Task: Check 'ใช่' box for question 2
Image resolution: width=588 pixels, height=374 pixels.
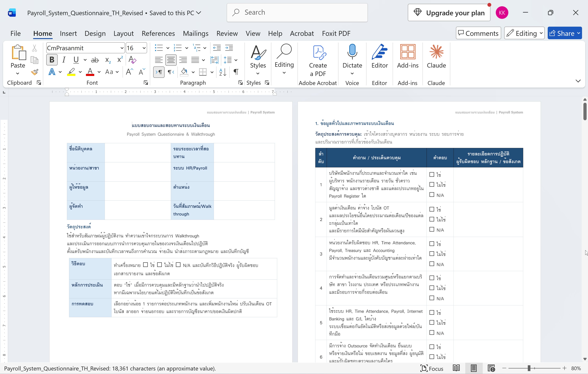Action: (432, 209)
